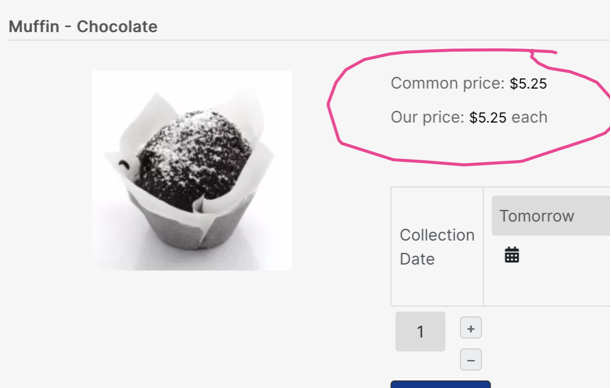Decrease quantity with the minus button
This screenshot has height=388, width=611.
click(471, 360)
